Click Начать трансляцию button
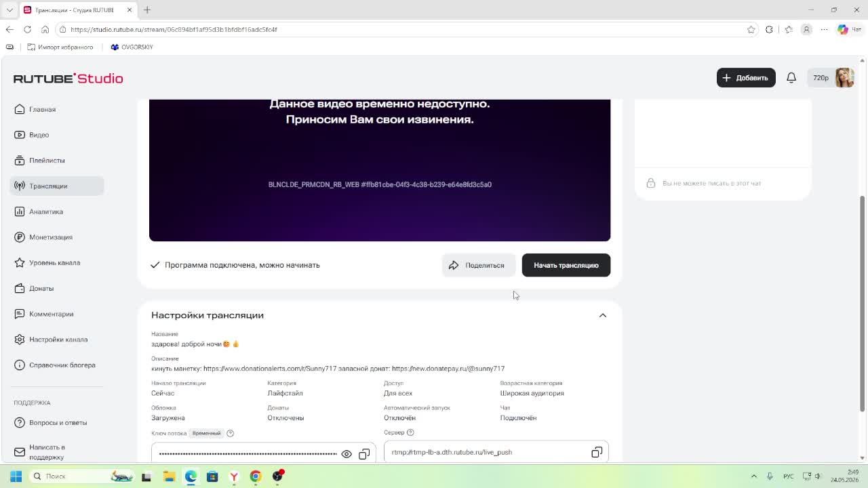This screenshot has width=868, height=488. [x=566, y=265]
